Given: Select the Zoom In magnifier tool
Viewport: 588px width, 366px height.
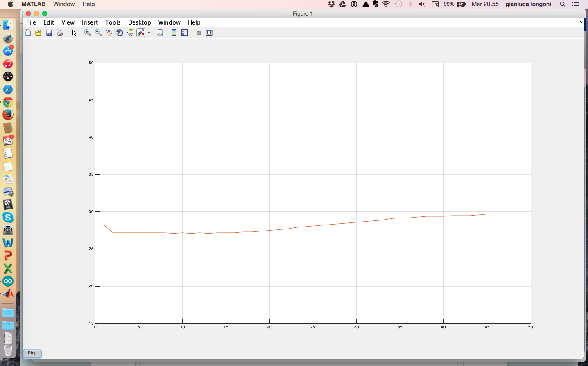Looking at the screenshot, I should pos(87,33).
